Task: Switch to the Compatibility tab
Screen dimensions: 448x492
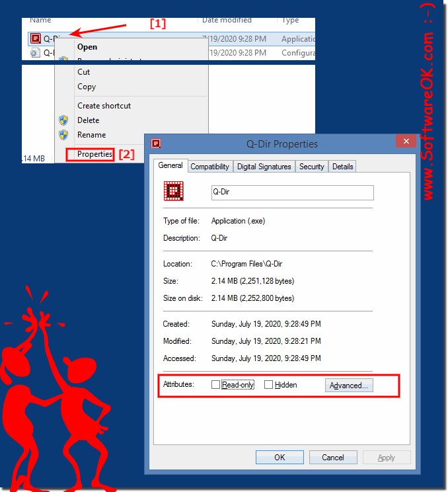Action: 209,167
